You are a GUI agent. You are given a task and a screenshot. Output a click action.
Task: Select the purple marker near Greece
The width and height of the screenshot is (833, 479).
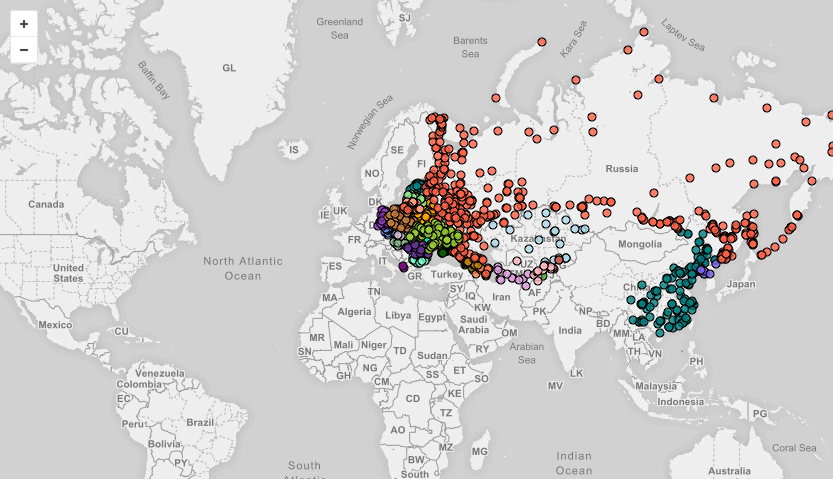point(403,266)
